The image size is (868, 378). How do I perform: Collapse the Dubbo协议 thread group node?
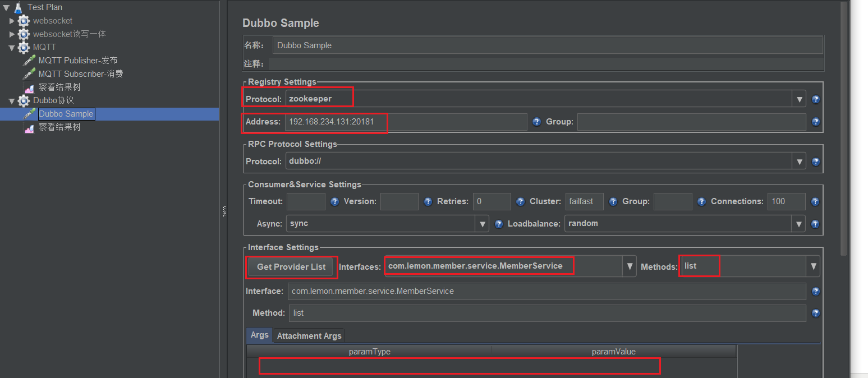point(12,101)
